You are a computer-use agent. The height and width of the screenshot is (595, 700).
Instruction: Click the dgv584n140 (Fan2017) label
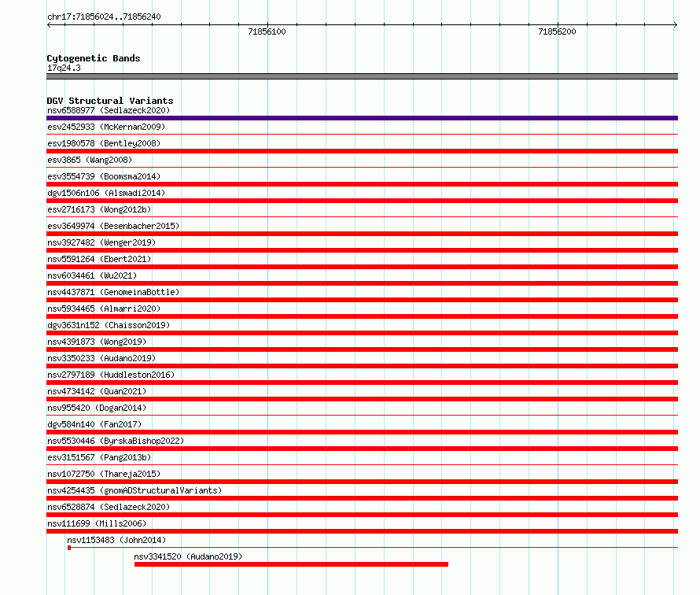click(x=94, y=424)
